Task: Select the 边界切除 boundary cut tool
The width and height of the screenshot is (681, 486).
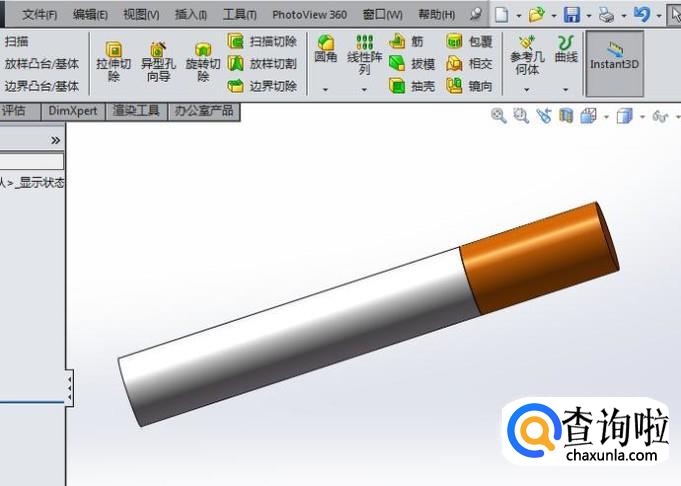Action: pyautogui.click(x=262, y=86)
